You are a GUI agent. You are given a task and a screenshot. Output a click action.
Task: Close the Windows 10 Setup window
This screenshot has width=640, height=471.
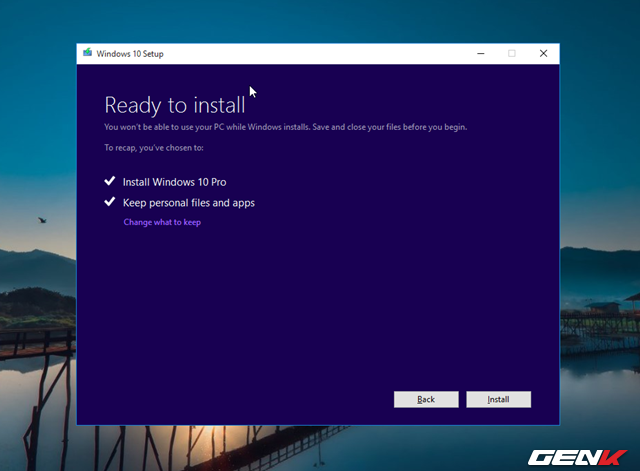pyautogui.click(x=543, y=53)
